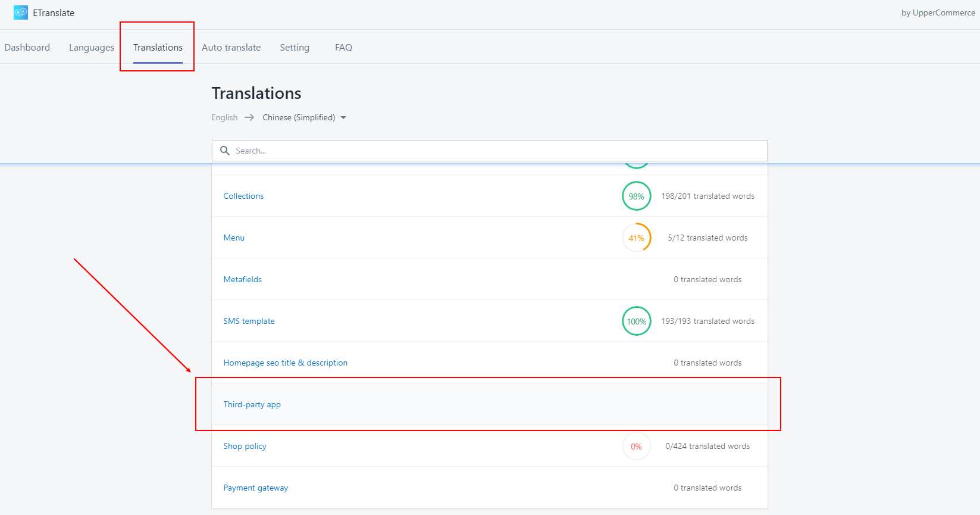Open the Payment gateway link
This screenshot has width=980, height=515.
coord(255,488)
